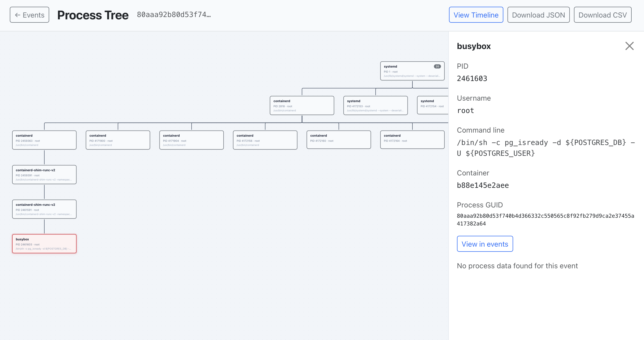Click Download JSON
This screenshot has width=644, height=340.
click(x=538, y=15)
